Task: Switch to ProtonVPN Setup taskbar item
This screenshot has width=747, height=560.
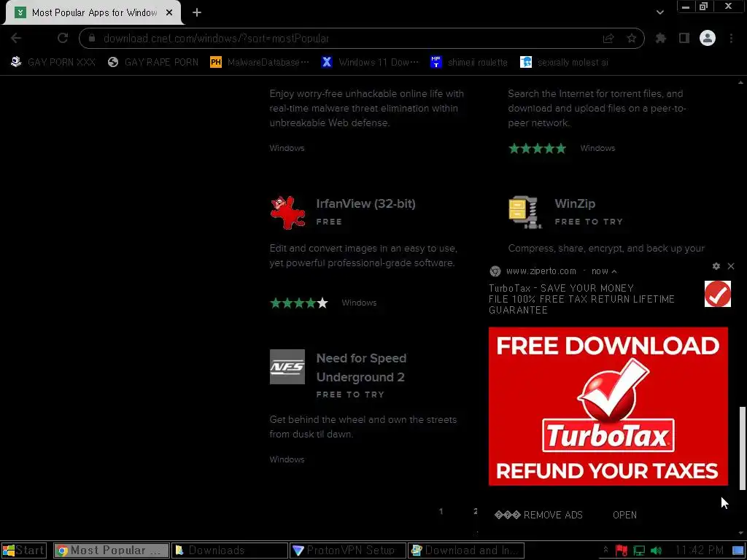Action: click(x=348, y=551)
